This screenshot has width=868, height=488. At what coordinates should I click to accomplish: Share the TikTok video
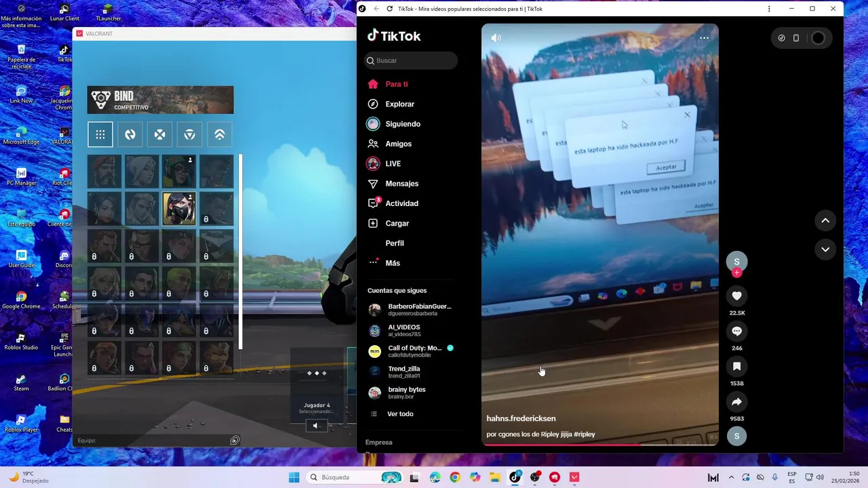(x=736, y=401)
